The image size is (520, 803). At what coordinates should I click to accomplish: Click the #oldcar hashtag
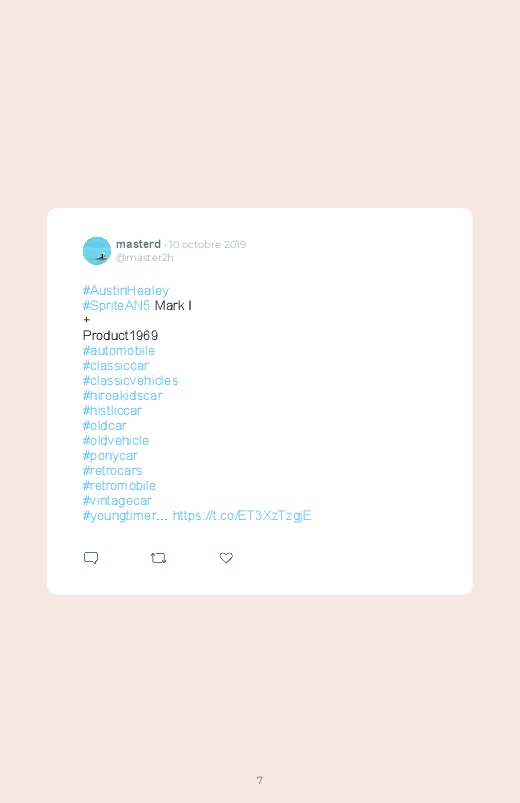point(105,426)
